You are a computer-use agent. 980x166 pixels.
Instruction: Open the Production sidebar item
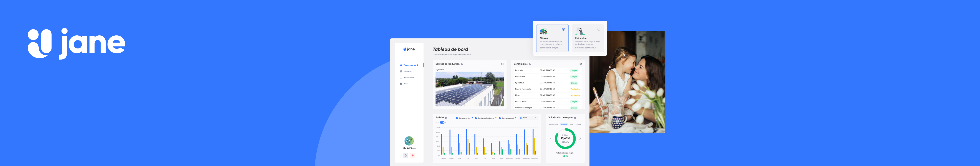407,71
